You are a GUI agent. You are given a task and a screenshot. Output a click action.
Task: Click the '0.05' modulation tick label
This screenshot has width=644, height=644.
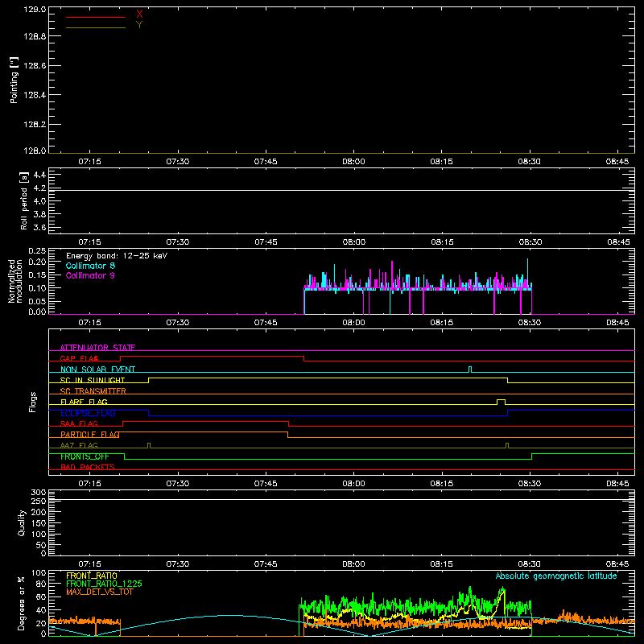point(37,302)
